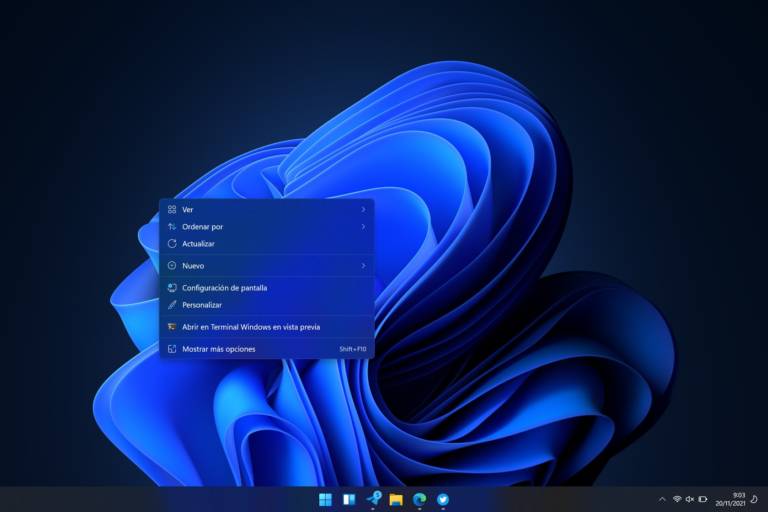Choose Abrir en Terminal Windows en vista previa
The width and height of the screenshot is (768, 512).
tap(267, 327)
